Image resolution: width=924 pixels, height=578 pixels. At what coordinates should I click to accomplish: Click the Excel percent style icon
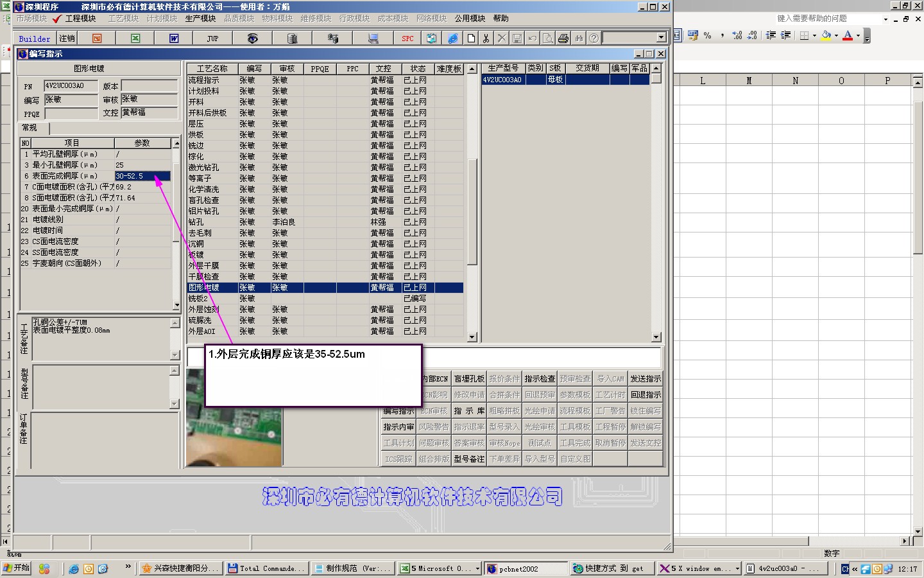tap(707, 35)
